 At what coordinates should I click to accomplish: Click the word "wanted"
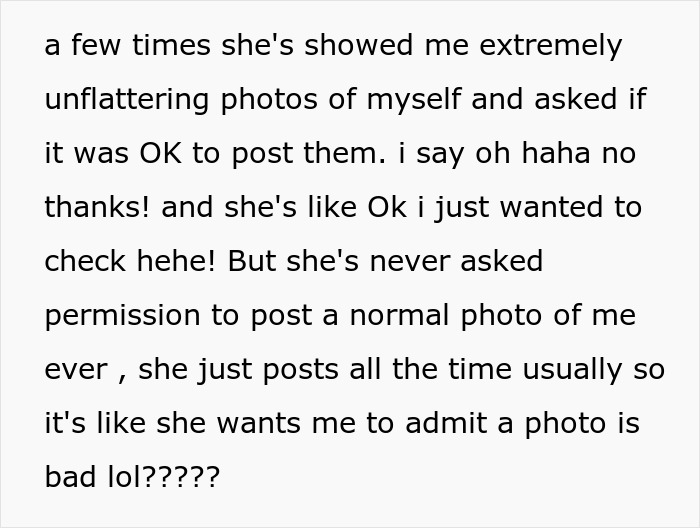552,208
